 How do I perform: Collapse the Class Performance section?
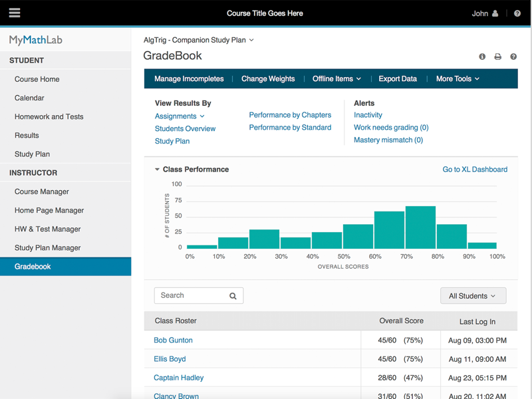click(x=158, y=170)
